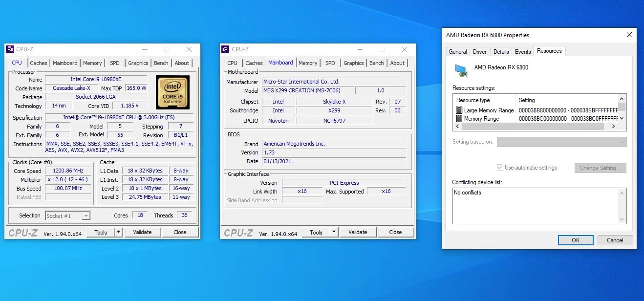Click the Change Setting... button
The image size is (644, 301).
pyautogui.click(x=600, y=168)
